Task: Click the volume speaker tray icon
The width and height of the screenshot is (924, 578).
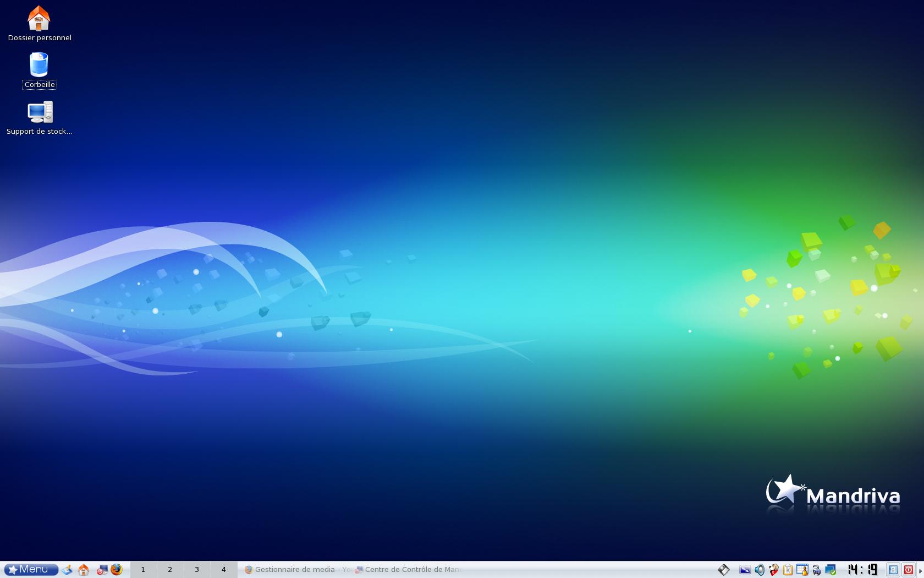Action: coord(760,570)
